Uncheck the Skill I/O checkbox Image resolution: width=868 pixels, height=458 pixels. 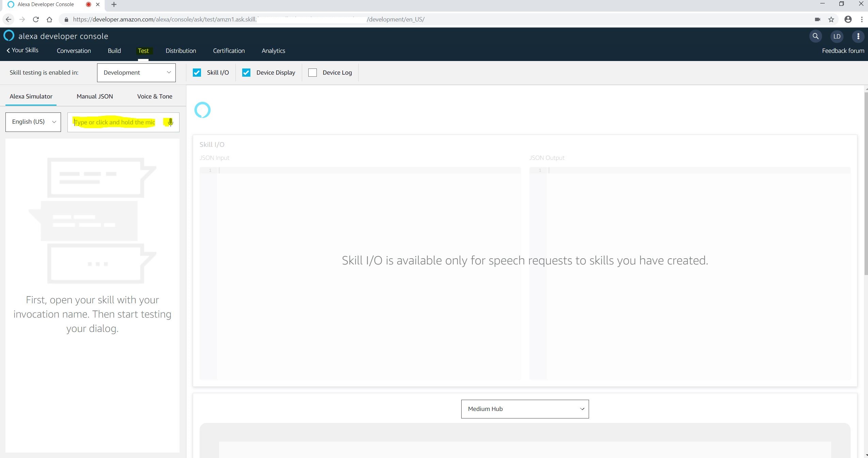click(197, 73)
